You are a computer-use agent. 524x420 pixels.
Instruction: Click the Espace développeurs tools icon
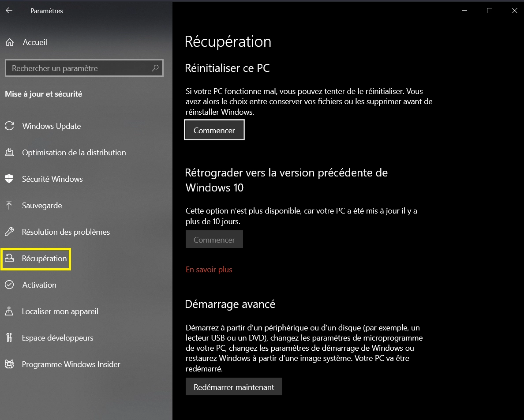[9, 337]
